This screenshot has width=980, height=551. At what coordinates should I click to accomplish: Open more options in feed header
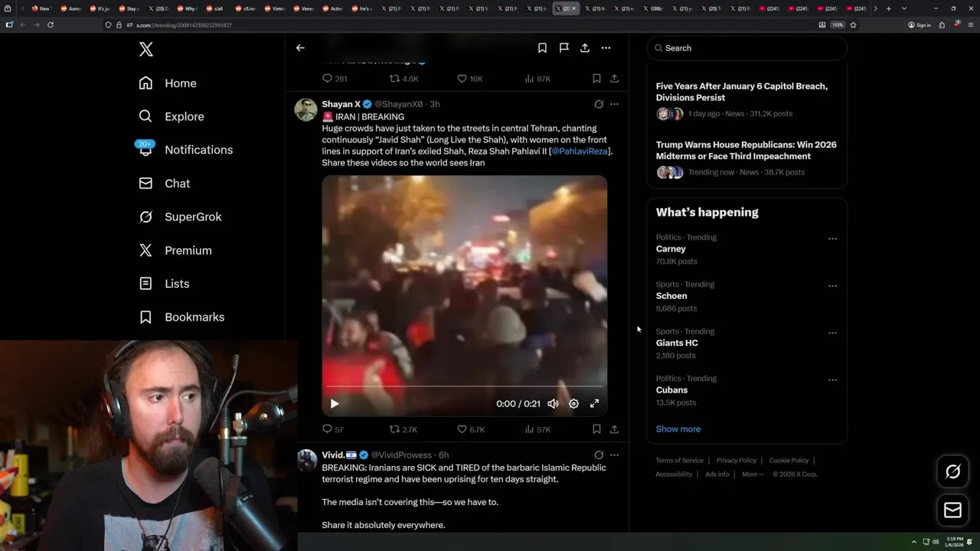click(x=606, y=47)
